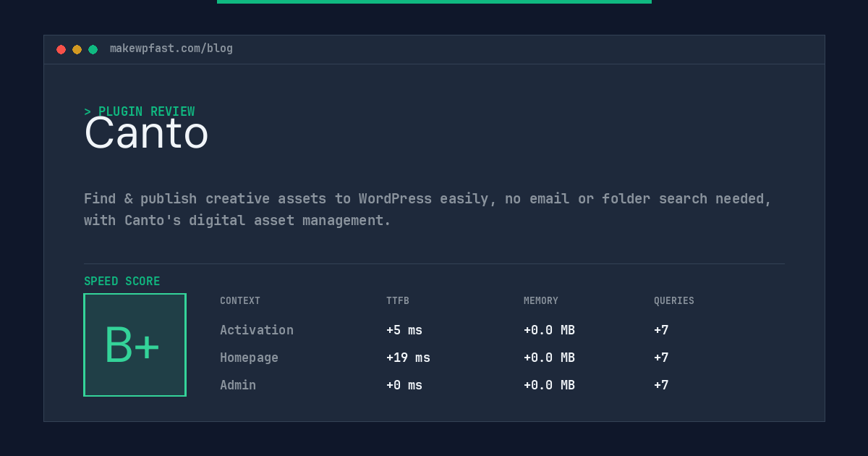Select the Admin row label
This screenshot has width=868, height=456.
(238, 385)
